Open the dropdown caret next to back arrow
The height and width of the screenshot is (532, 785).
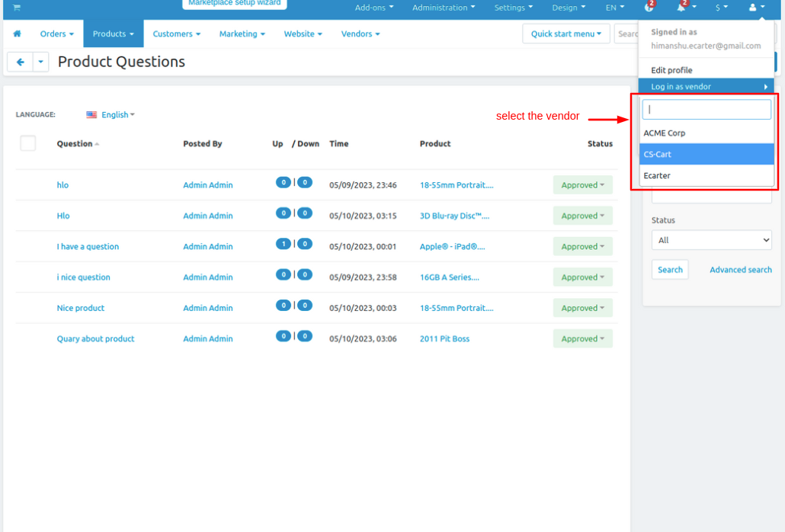[41, 62]
